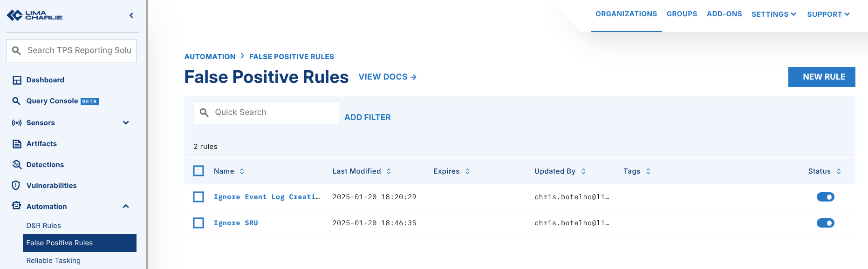Click the Detections icon in sidebar
This screenshot has height=269, width=868.
click(17, 165)
